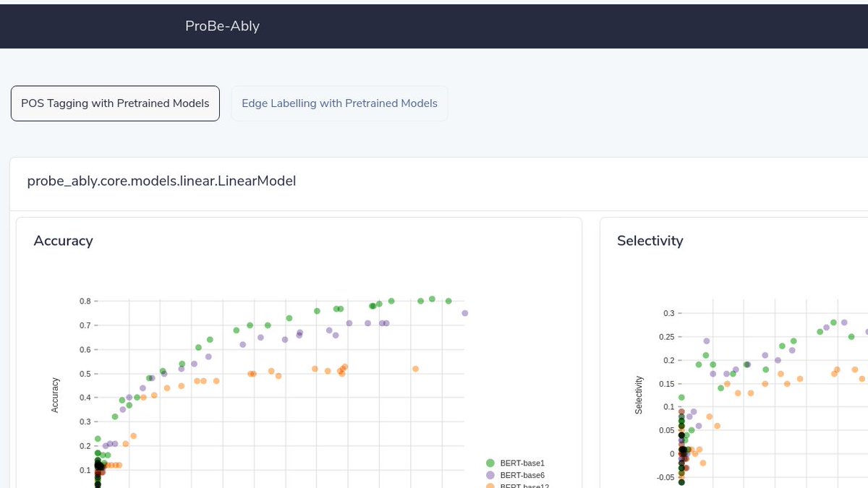Collapse the Accuracy chart card
868x488 pixels.
pyautogui.click(x=63, y=241)
